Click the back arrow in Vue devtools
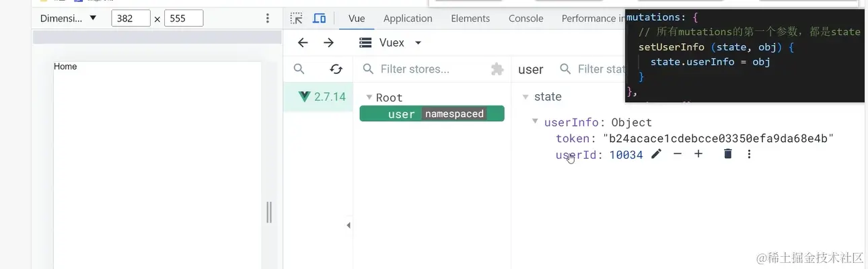The height and width of the screenshot is (269, 868). point(303,43)
